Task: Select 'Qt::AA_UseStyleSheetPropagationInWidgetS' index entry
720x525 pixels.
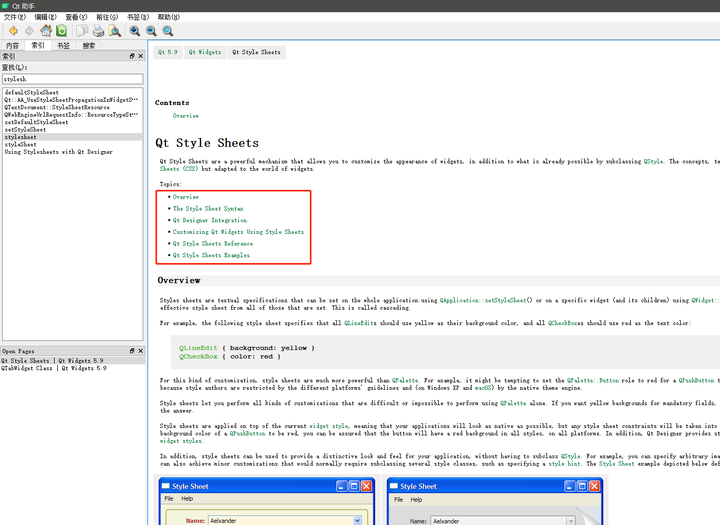Action: [71, 100]
